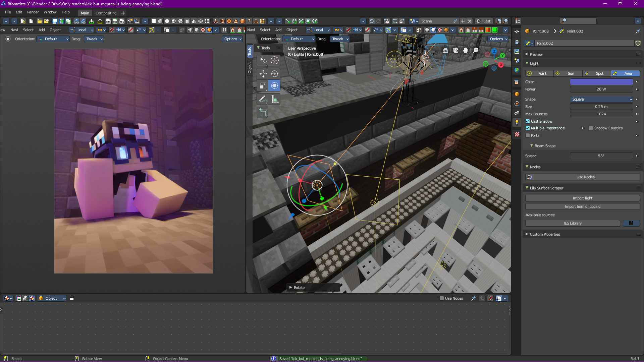Switch to the Compositing workspace tab
644x362 pixels.
pyautogui.click(x=106, y=13)
